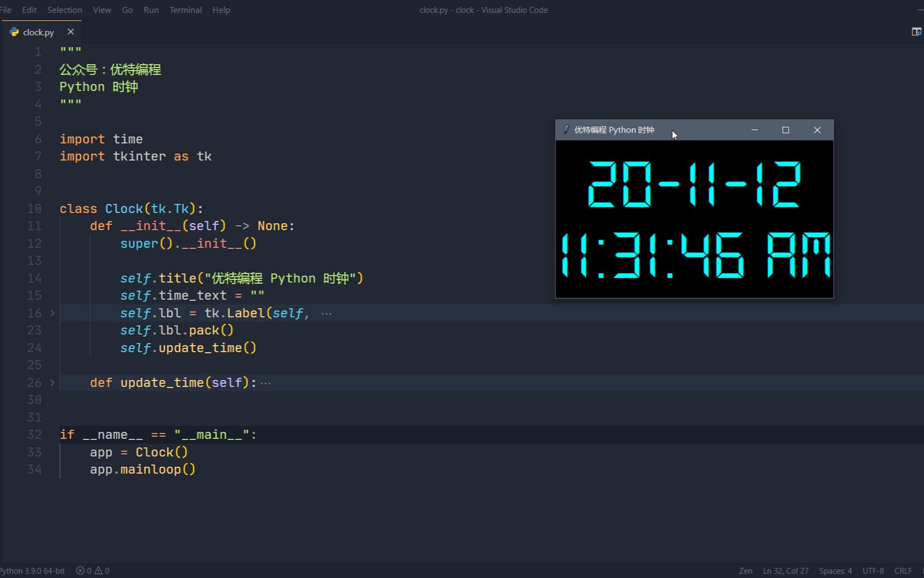Click the 'def __init__(self) -> None:' line
The width and height of the screenshot is (924, 578).
192,226
